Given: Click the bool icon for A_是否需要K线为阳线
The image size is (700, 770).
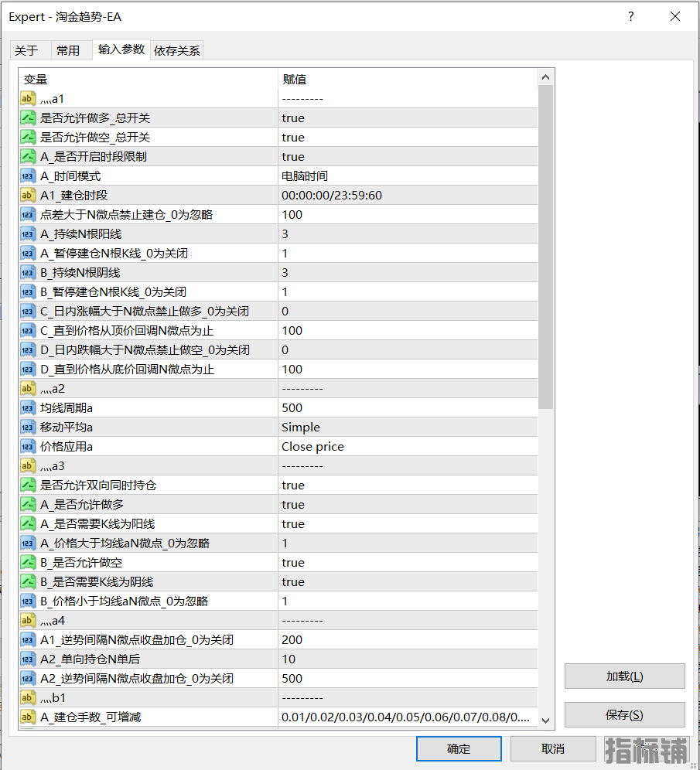Looking at the screenshot, I should pos(28,524).
